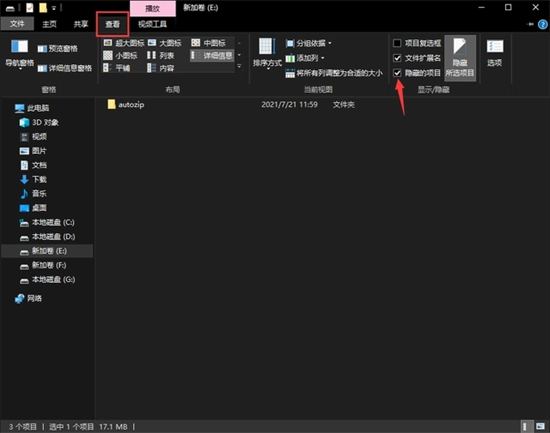Uncheck the 隐藏的项目 hidden items box
Image resolution: width=550 pixels, height=433 pixels.
(x=397, y=73)
